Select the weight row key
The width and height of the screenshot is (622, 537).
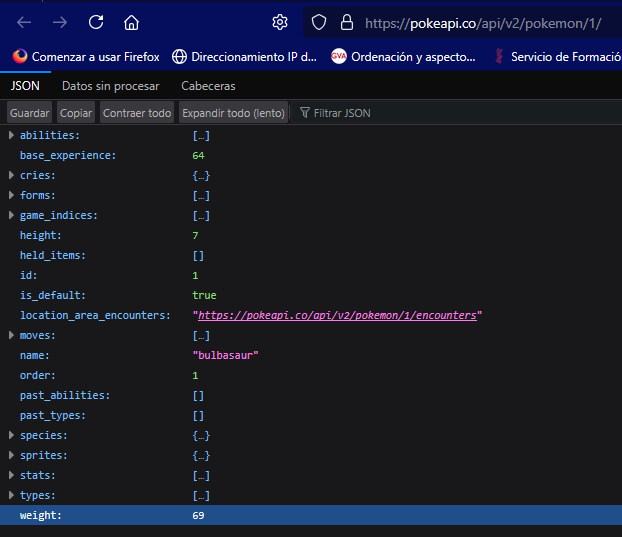coord(41,515)
